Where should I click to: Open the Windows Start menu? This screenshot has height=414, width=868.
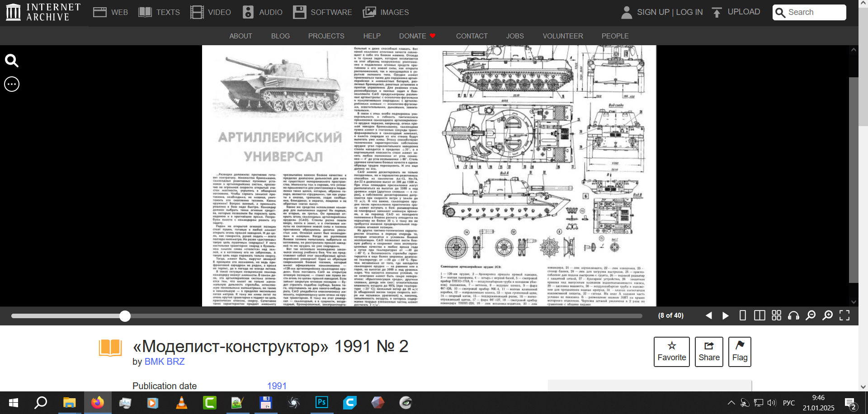(x=14, y=403)
